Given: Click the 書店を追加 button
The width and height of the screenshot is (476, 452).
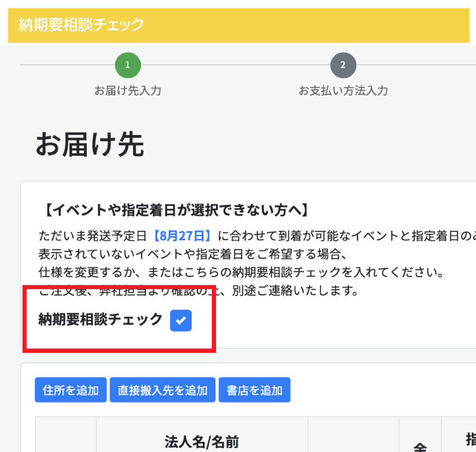Looking at the screenshot, I should point(255,390).
